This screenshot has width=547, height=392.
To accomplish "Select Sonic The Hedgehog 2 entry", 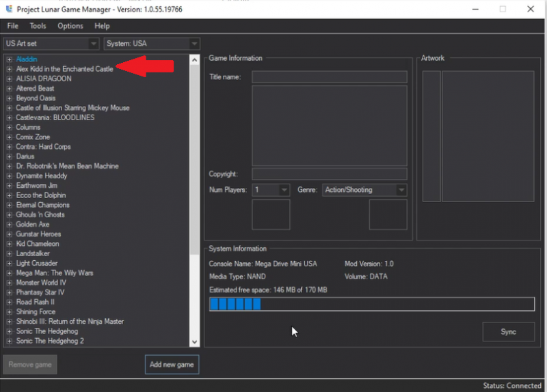I will click(x=50, y=341).
